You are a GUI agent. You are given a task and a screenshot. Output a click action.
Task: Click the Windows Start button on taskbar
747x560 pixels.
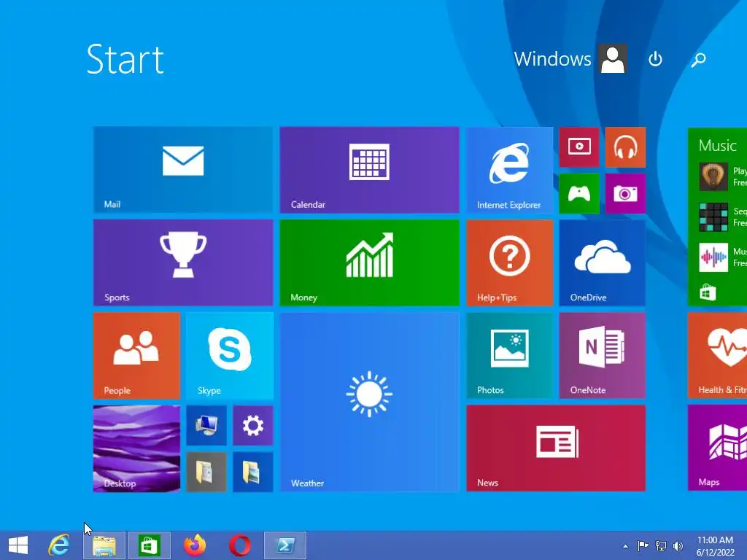coord(18,545)
